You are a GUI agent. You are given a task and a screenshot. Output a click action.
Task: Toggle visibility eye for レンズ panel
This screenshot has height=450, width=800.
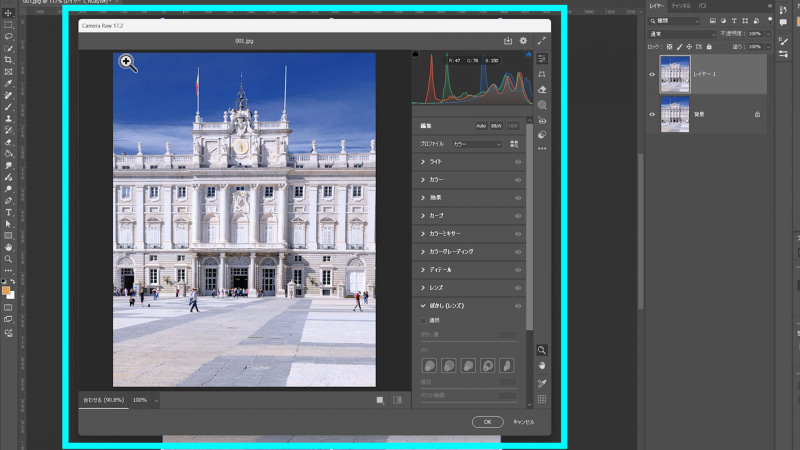(518, 288)
